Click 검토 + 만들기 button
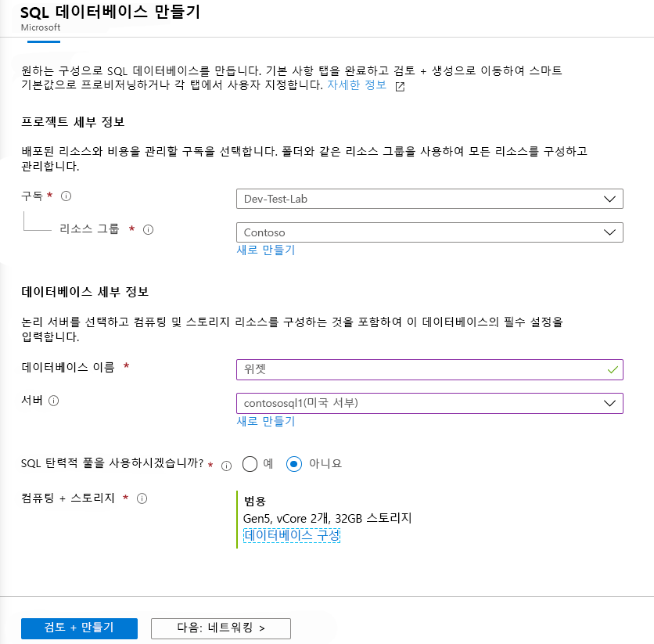 click(x=79, y=628)
